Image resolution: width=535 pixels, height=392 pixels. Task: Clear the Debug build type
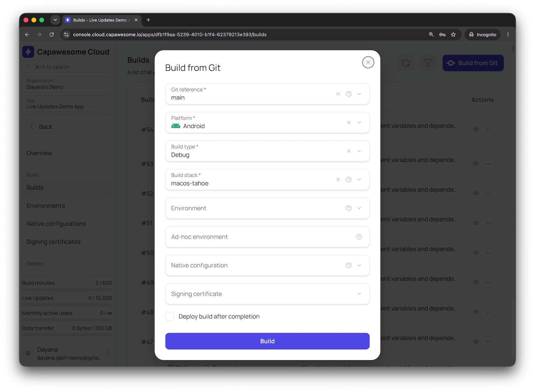349,151
